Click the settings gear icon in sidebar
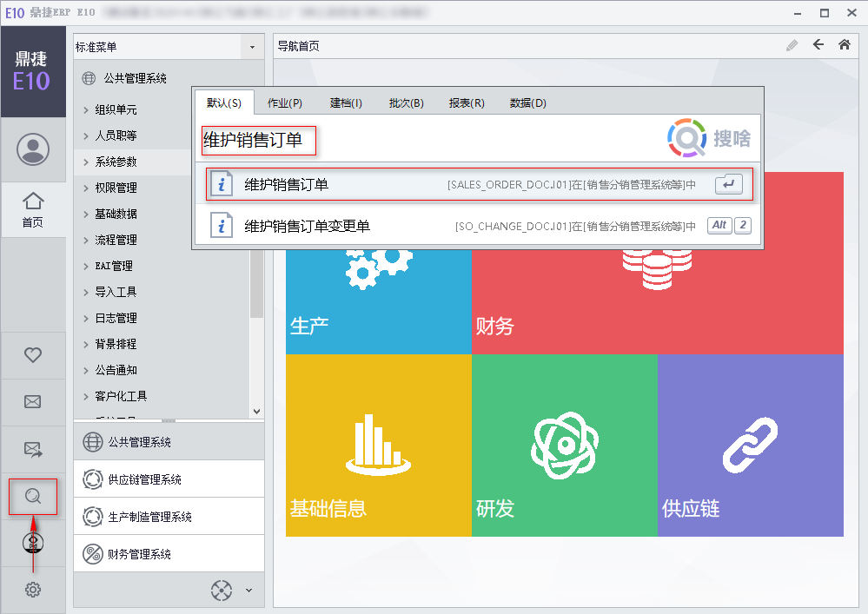This screenshot has width=868, height=614. coord(33,590)
